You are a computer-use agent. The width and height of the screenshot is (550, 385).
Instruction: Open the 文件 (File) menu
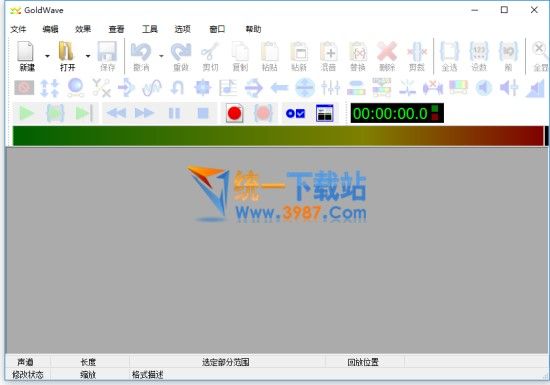(x=18, y=29)
